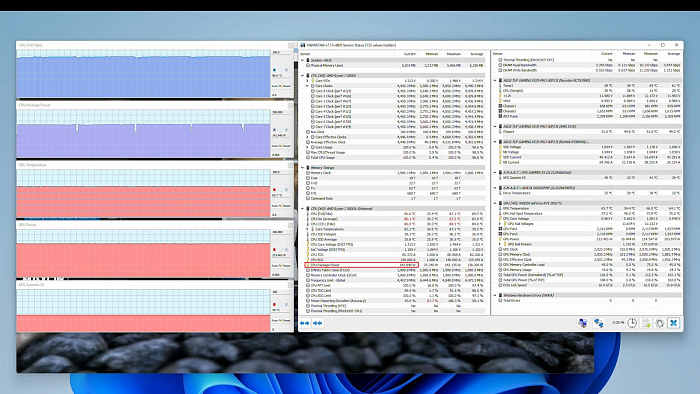Click Auto Fit in the GPU Power graph
This screenshot has height=394, width=700.
[276, 265]
